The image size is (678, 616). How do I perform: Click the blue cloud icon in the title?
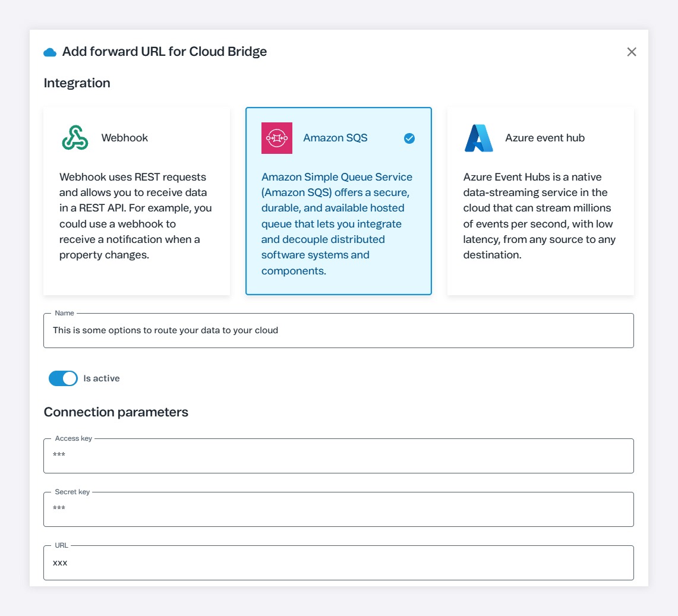pos(50,52)
